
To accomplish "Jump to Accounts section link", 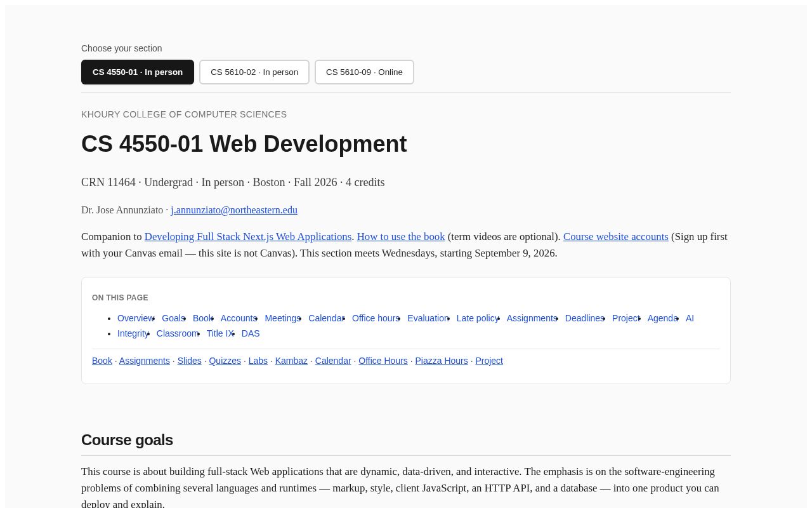I will click(x=239, y=318).
